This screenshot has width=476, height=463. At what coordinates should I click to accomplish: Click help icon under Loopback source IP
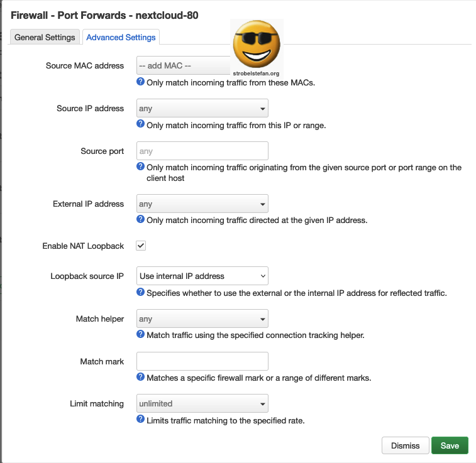pos(141,293)
